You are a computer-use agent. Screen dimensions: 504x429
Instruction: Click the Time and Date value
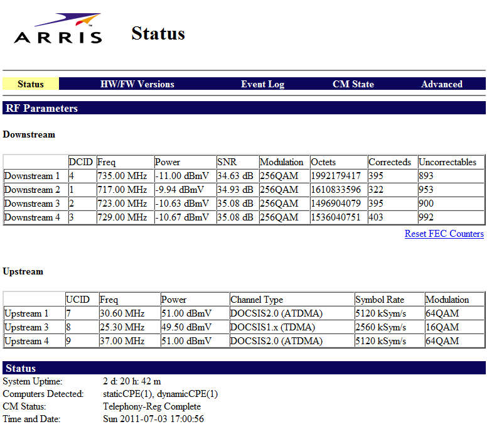click(x=153, y=419)
